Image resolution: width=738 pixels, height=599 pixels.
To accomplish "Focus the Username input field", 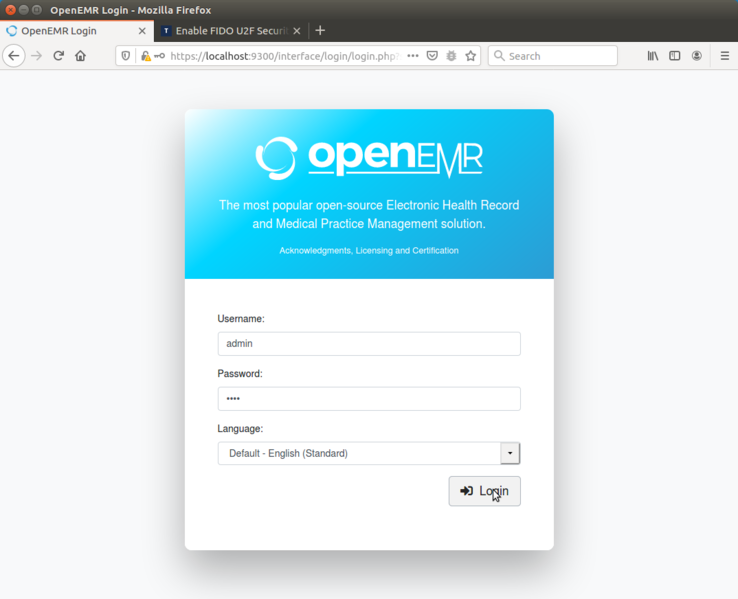I will point(369,343).
